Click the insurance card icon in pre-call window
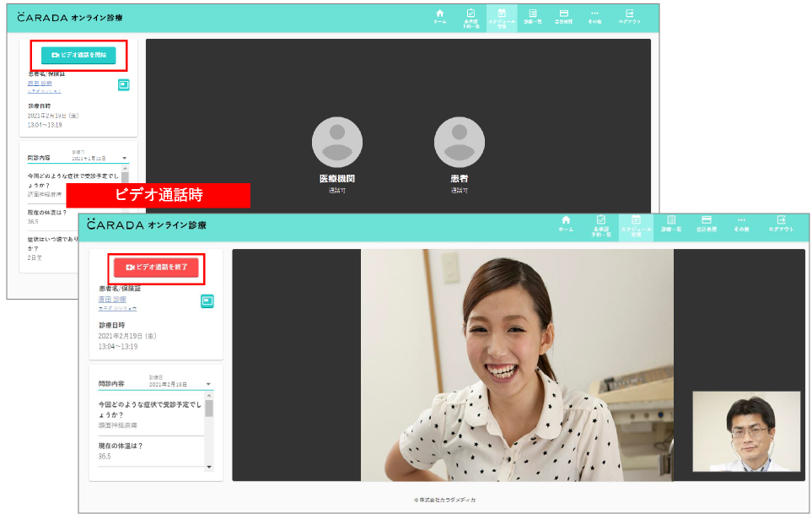 pyautogui.click(x=123, y=84)
